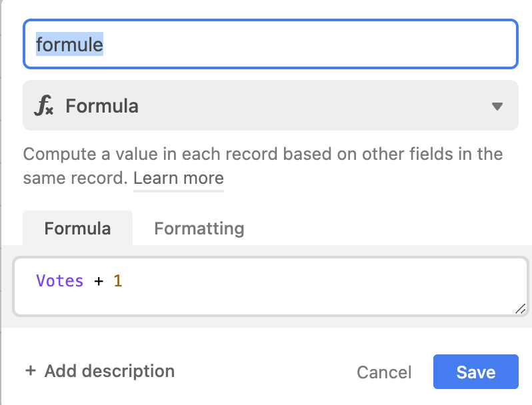
Task: Click the fx formula icon
Action: coord(44,105)
